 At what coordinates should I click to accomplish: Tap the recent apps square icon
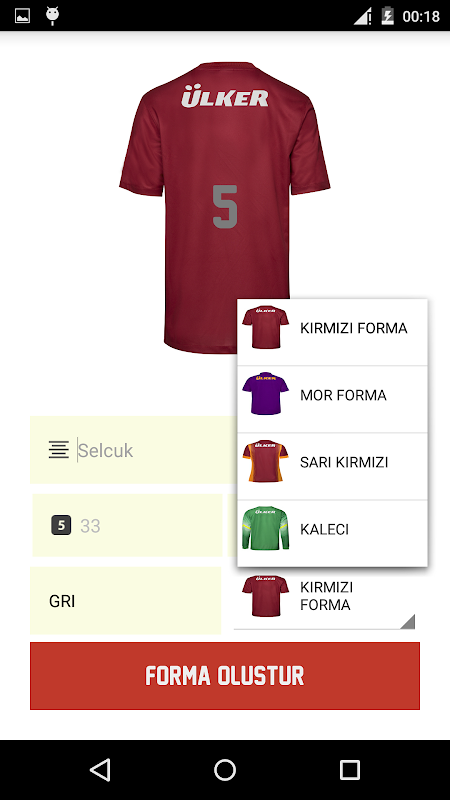tap(350, 769)
